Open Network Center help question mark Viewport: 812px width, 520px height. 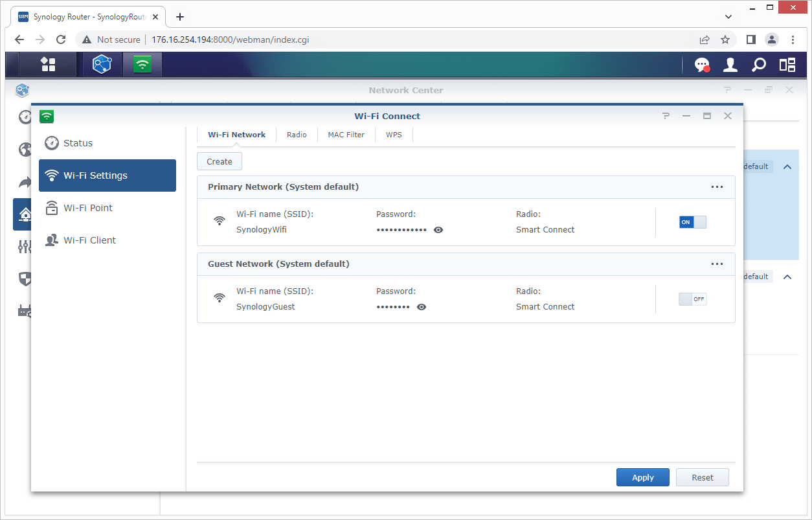tap(727, 90)
